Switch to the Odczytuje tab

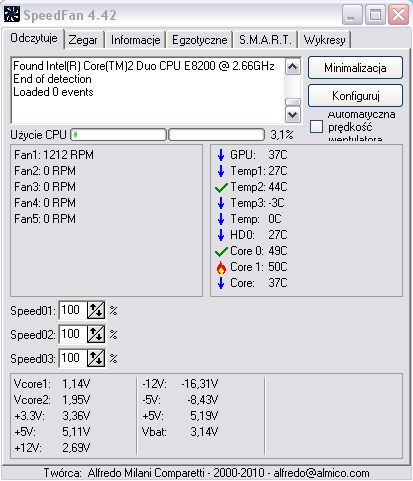34,38
